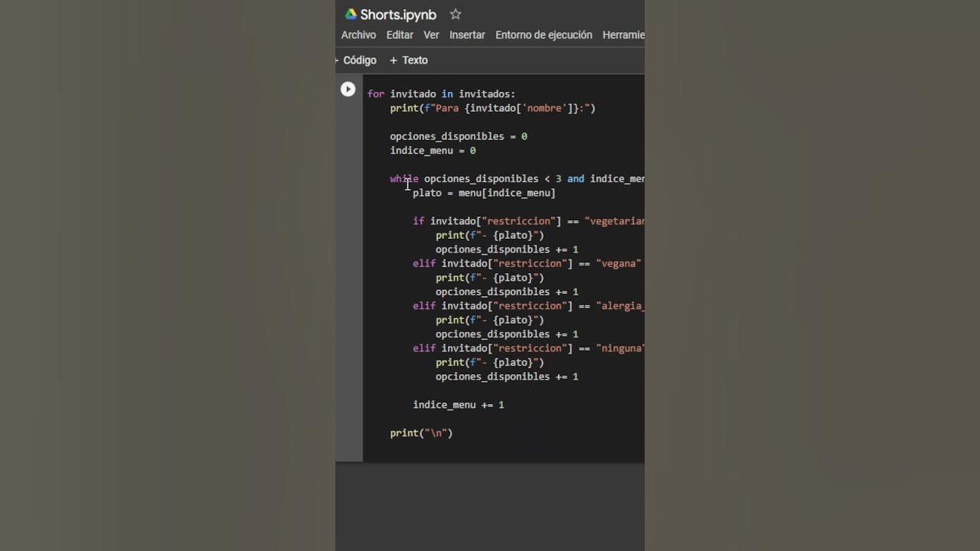Click the line 'for invitado in invitados:'
980x551 pixels.
coord(441,94)
